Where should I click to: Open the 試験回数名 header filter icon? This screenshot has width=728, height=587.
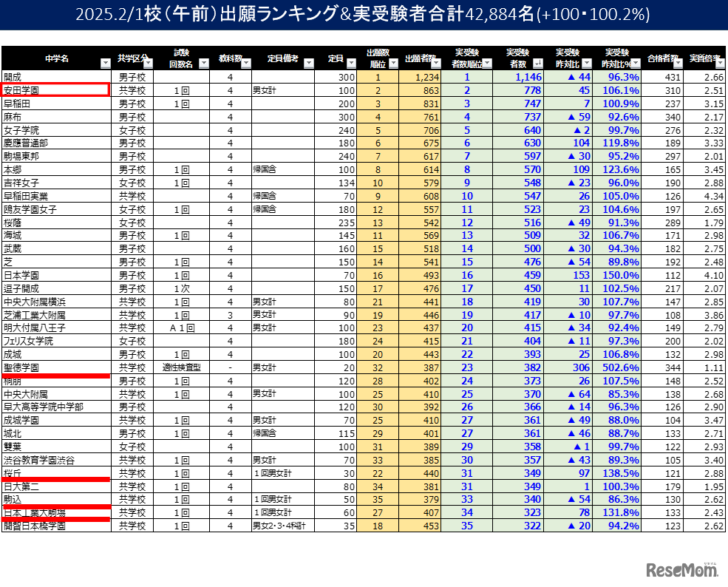pyautogui.click(x=203, y=64)
